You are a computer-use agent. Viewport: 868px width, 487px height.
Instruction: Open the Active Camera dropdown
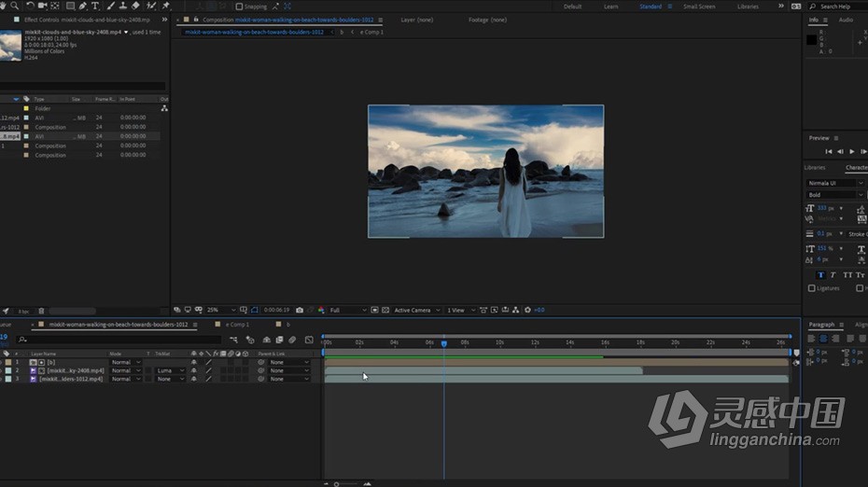416,310
